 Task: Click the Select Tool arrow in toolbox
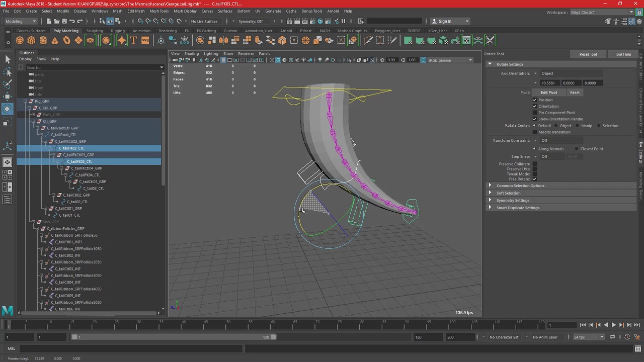click(8, 59)
